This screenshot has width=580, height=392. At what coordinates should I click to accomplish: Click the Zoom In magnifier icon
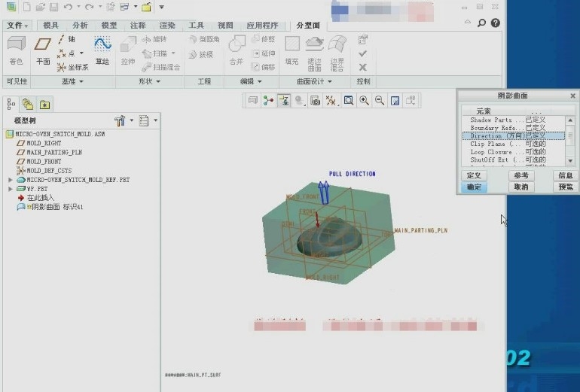[x=365, y=101]
